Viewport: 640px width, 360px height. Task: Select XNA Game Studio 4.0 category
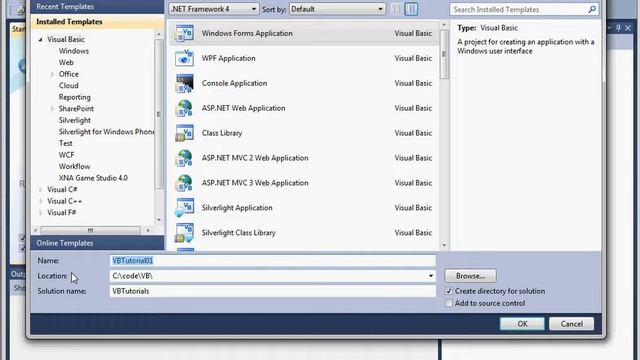pyautogui.click(x=93, y=178)
